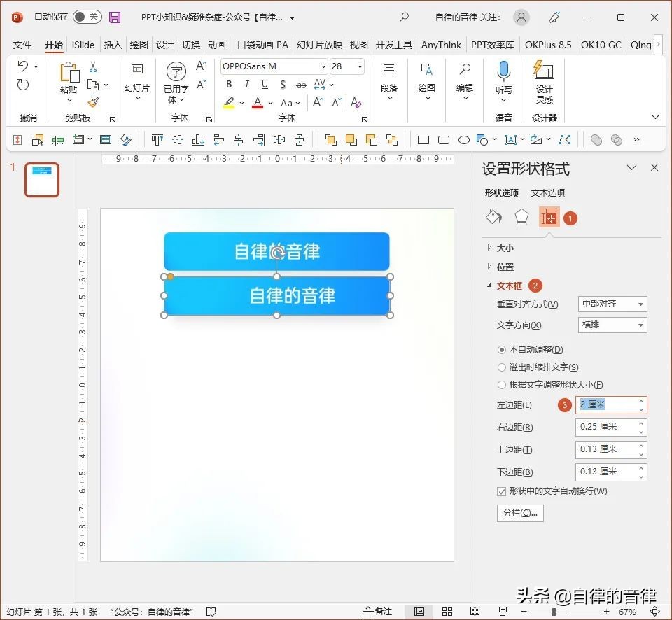Open the shape fill icon in format pane

pyautogui.click(x=493, y=217)
